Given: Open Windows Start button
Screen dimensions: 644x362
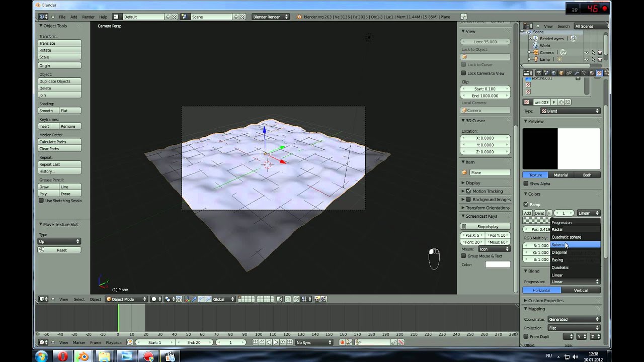Looking at the screenshot, I should pyautogui.click(x=41, y=356).
